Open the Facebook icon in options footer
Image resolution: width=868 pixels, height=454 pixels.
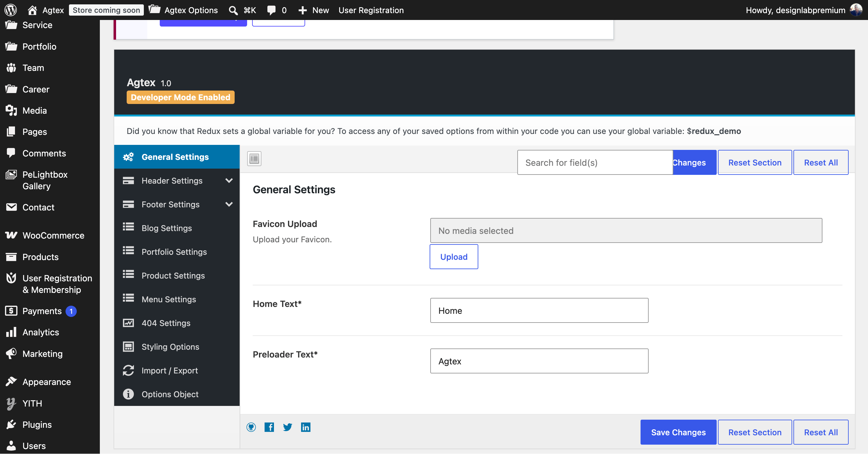[269, 427]
